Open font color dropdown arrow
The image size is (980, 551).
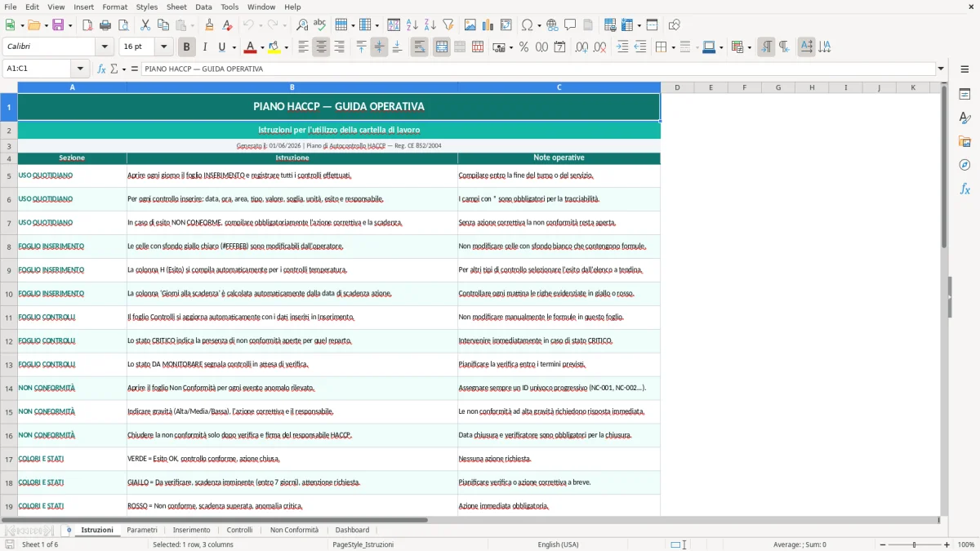[x=263, y=47]
